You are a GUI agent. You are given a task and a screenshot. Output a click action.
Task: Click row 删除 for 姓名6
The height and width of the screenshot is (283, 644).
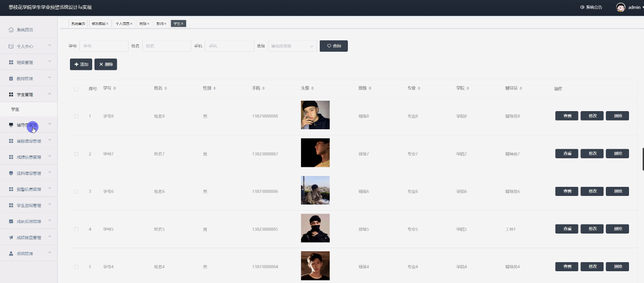tap(617, 191)
